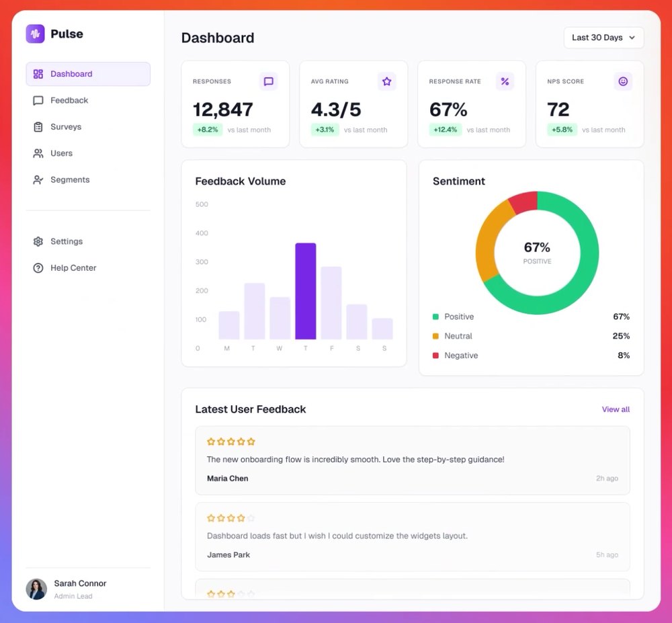Screen dimensions: 672x623
Task: Select the green Positive legend swatch
Action: pos(436,317)
